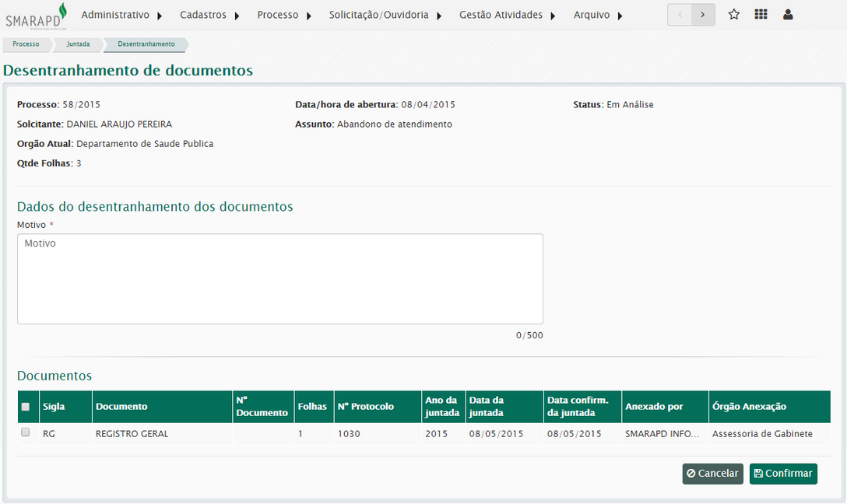Expand the Cadastros menu
The image size is (847, 504).
click(x=209, y=16)
